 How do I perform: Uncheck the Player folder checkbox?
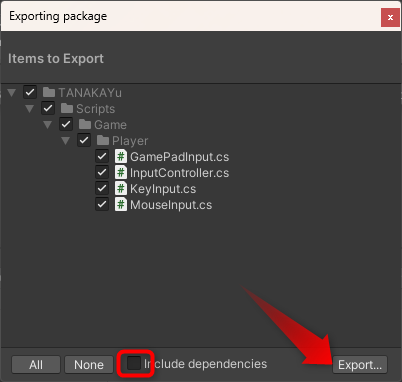84,140
